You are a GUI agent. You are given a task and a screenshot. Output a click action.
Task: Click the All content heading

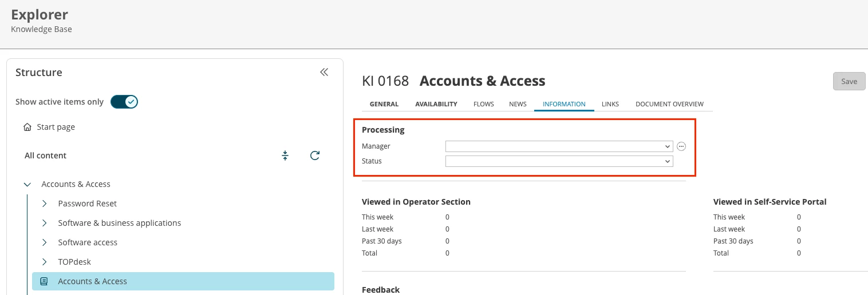45,156
